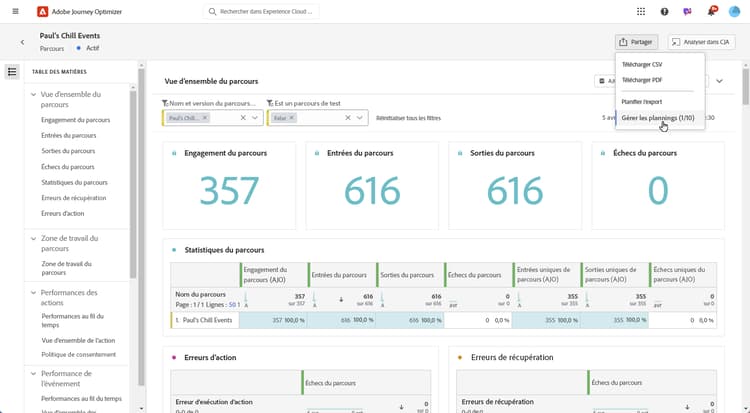Jump to Erreurs de récupération in sidebar
This screenshot has height=413, width=750.
tap(74, 198)
